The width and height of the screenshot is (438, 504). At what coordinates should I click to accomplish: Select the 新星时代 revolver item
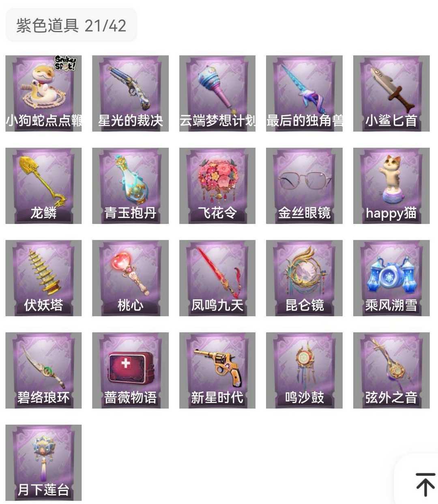click(x=217, y=370)
